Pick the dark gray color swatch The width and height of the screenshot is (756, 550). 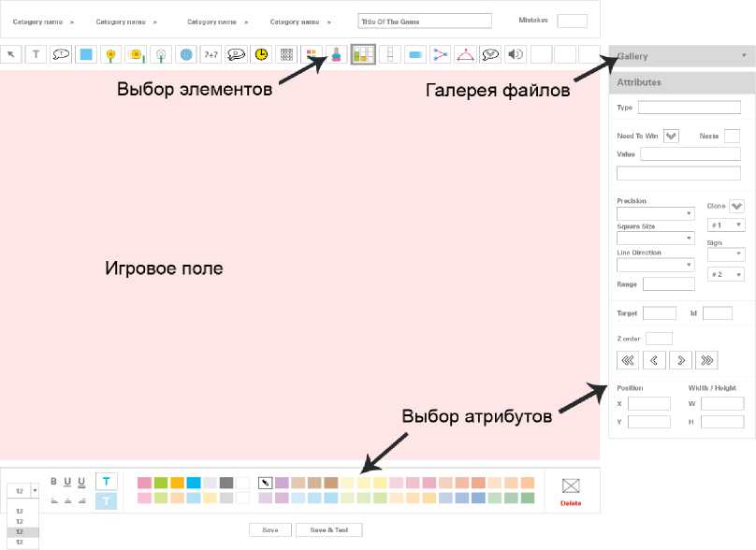(x=226, y=483)
